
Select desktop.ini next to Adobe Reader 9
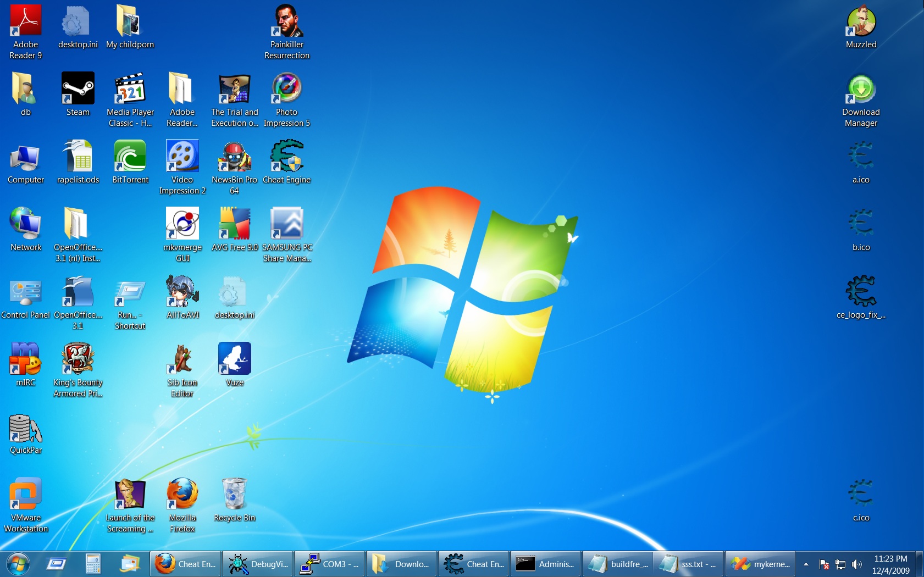[x=78, y=27]
